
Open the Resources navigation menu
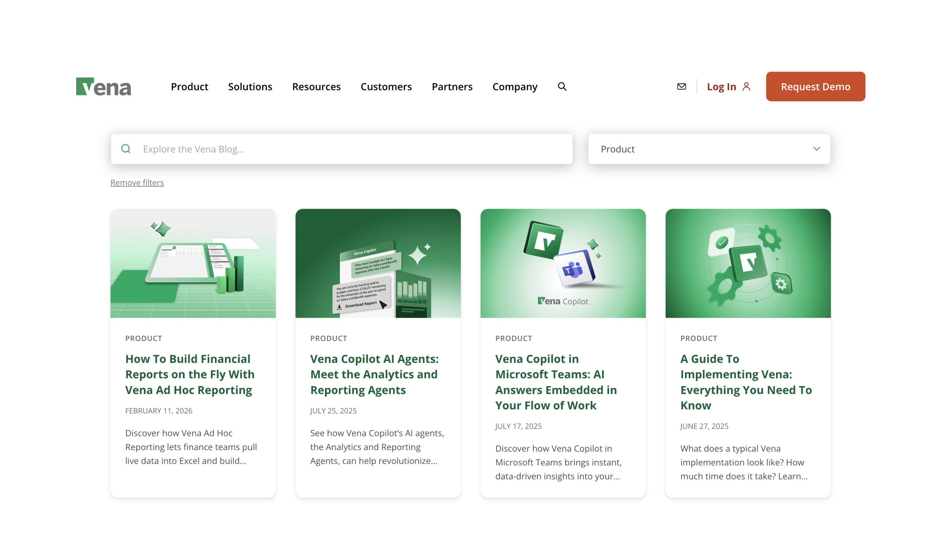[x=316, y=87]
